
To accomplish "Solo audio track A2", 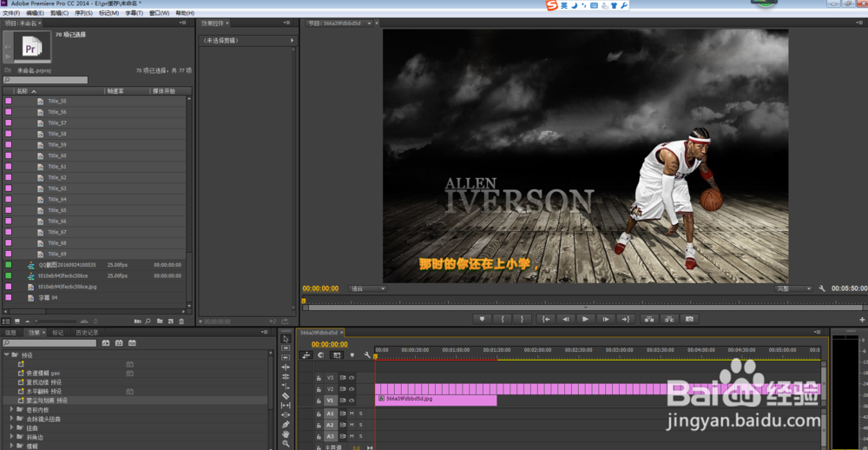I will (x=360, y=425).
